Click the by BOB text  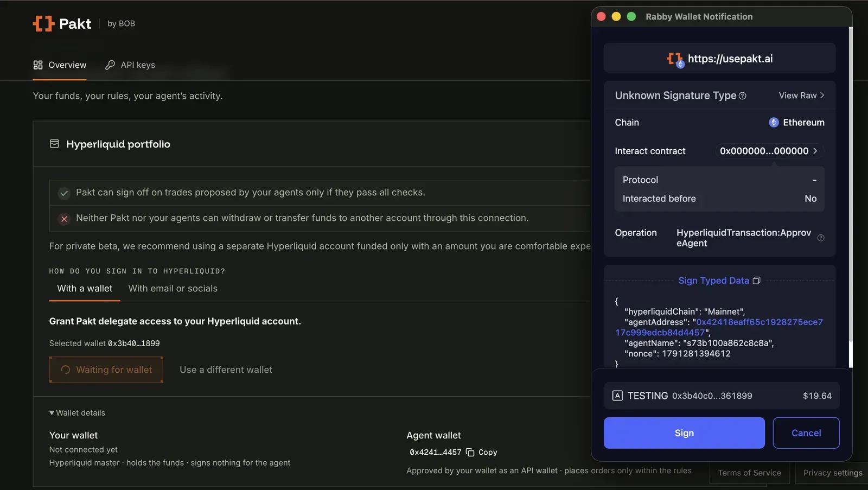121,23
